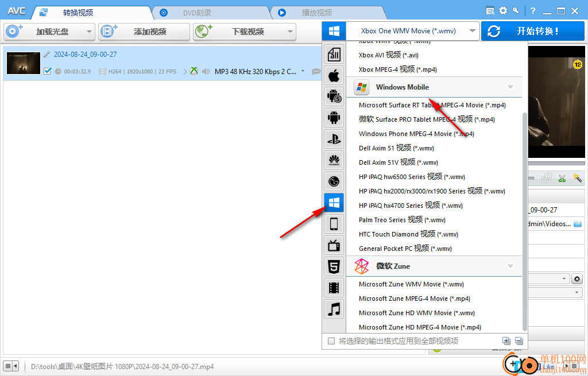Viewport: 588px width, 376px height.
Task: Collapse the 微软 Zune group
Action: pos(510,266)
